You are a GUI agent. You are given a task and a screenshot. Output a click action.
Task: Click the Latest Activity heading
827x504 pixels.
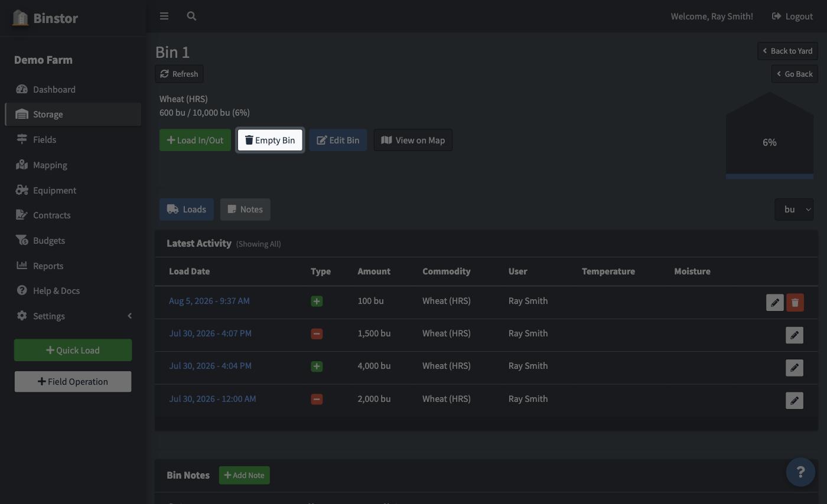(x=199, y=243)
